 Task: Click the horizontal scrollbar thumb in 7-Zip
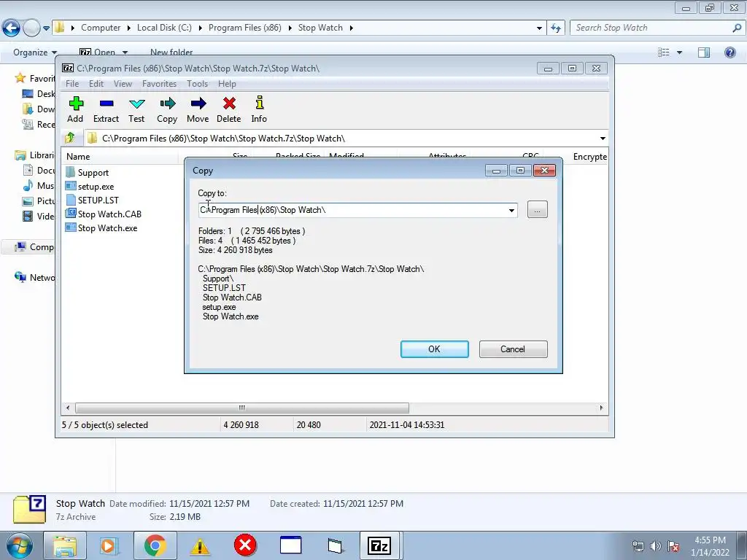click(242, 408)
